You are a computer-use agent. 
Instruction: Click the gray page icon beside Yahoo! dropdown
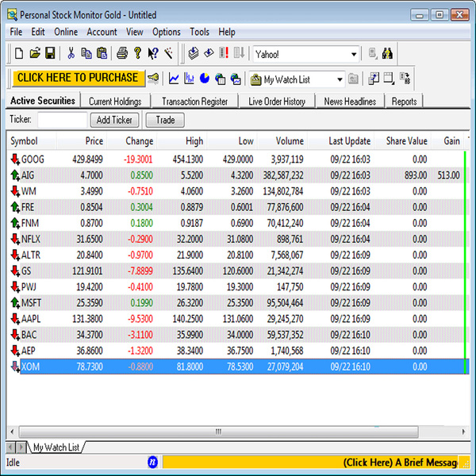[x=373, y=53]
